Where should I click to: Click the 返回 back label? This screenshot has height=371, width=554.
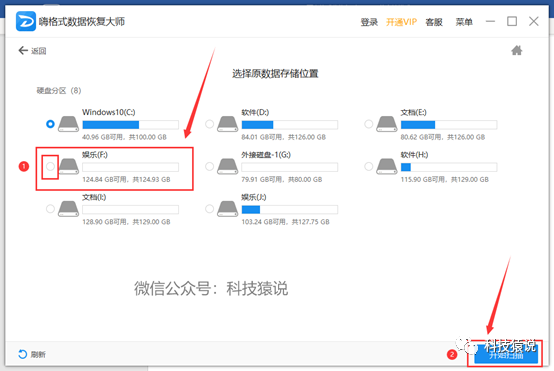(x=38, y=51)
